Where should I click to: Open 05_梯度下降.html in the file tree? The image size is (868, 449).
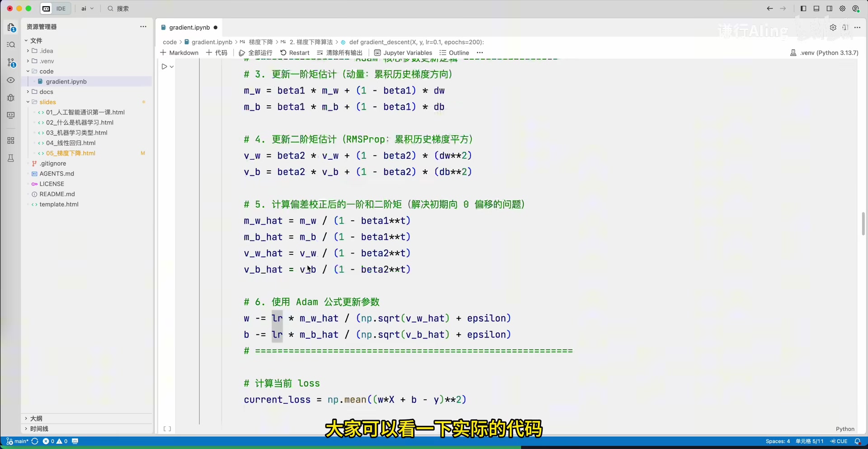pos(71,153)
